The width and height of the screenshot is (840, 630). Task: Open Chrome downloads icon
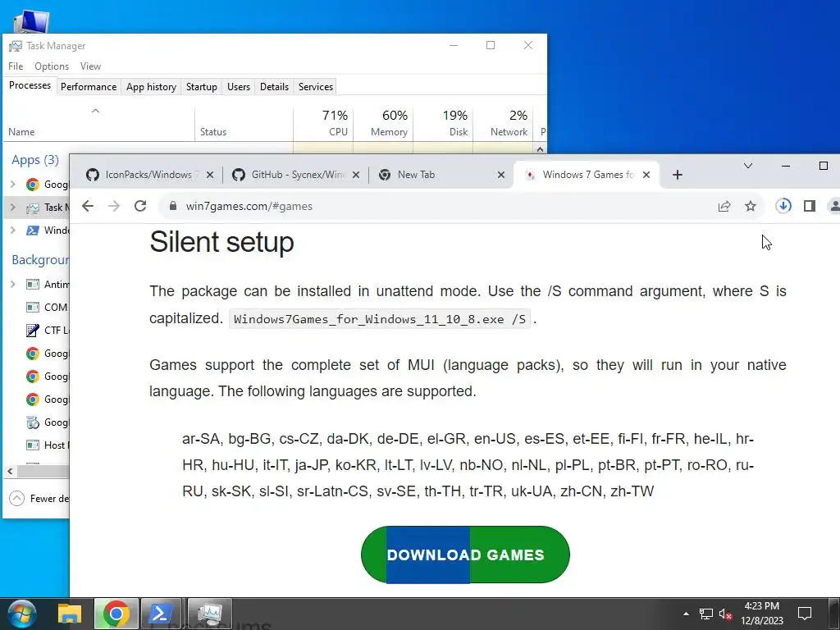coord(783,206)
